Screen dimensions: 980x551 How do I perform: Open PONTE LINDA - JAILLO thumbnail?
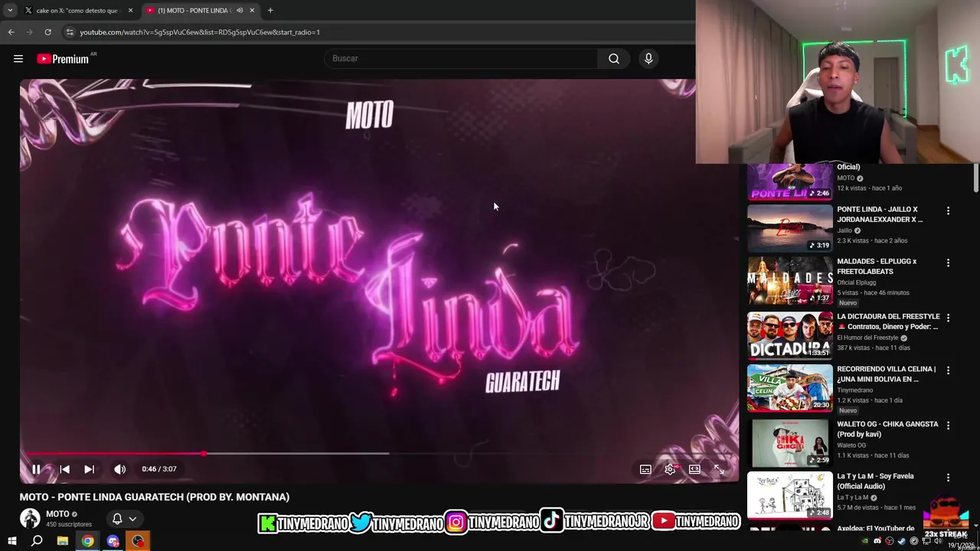click(789, 228)
